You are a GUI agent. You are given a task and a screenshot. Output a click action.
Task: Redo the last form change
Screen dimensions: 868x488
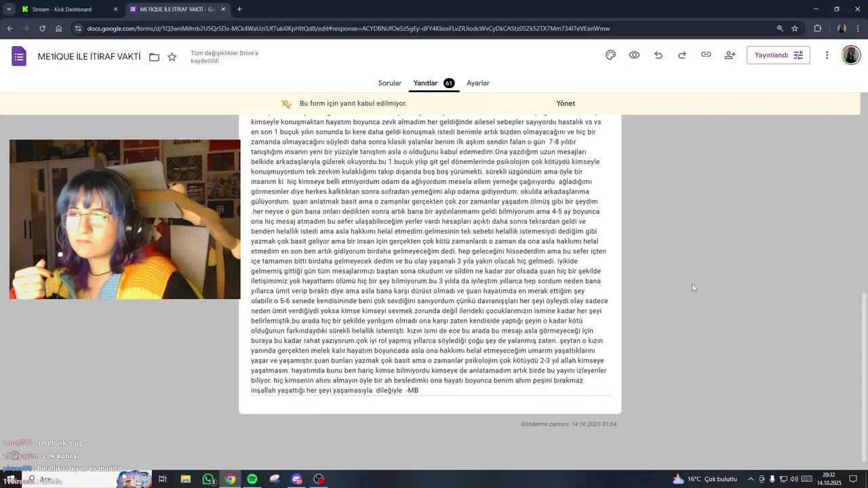(x=682, y=55)
